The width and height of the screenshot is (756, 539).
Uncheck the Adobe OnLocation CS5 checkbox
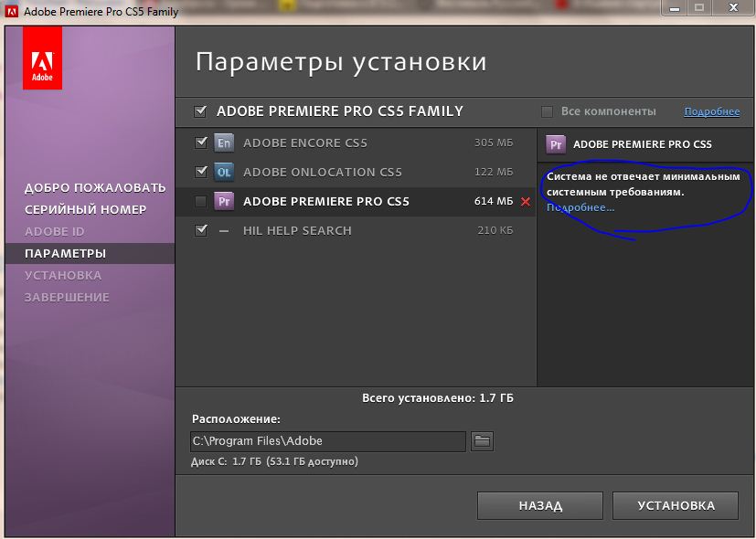coord(200,172)
